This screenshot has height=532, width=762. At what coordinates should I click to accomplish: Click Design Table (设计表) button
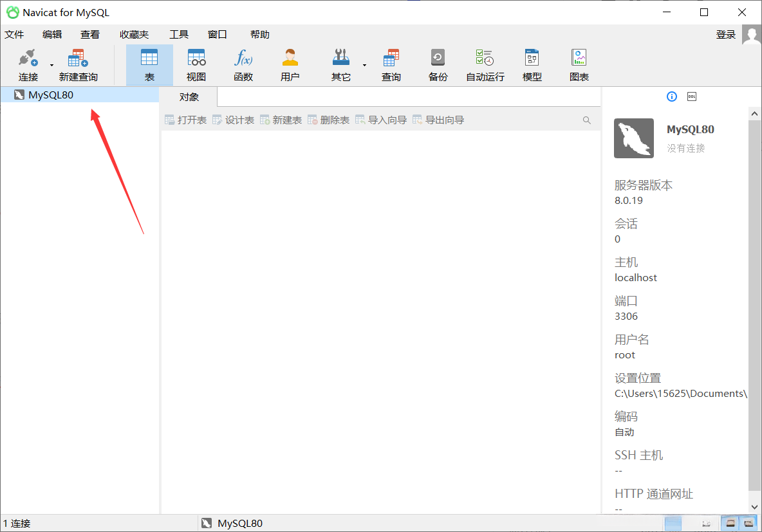click(x=233, y=120)
